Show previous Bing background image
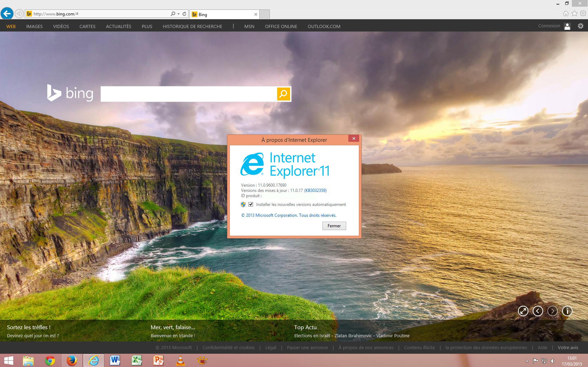The width and height of the screenshot is (588, 367). 538,311
